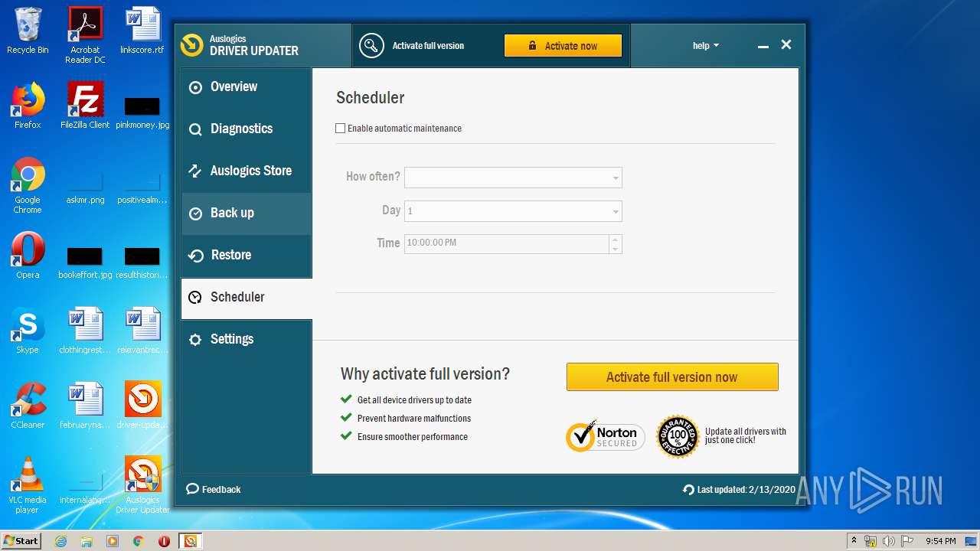Select relevantrec... Word document icon
Screen dimensions: 980x551
coord(142,331)
